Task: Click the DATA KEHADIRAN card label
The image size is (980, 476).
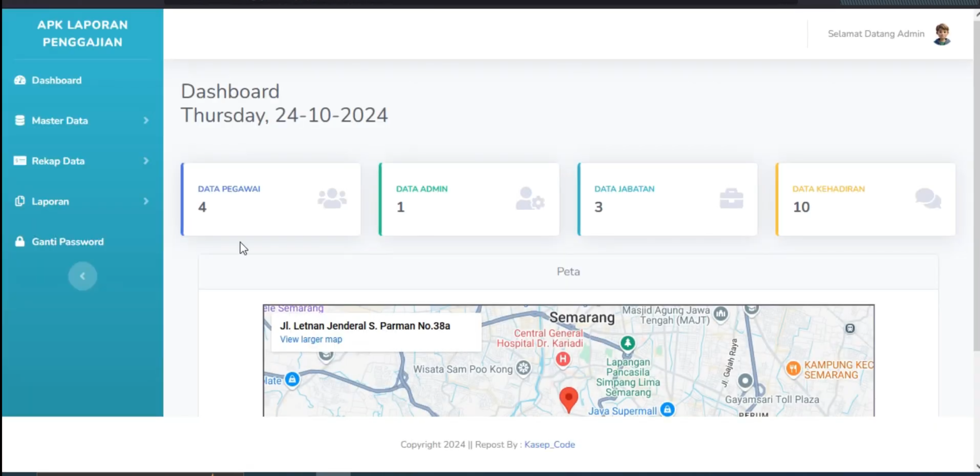Action: click(x=828, y=189)
